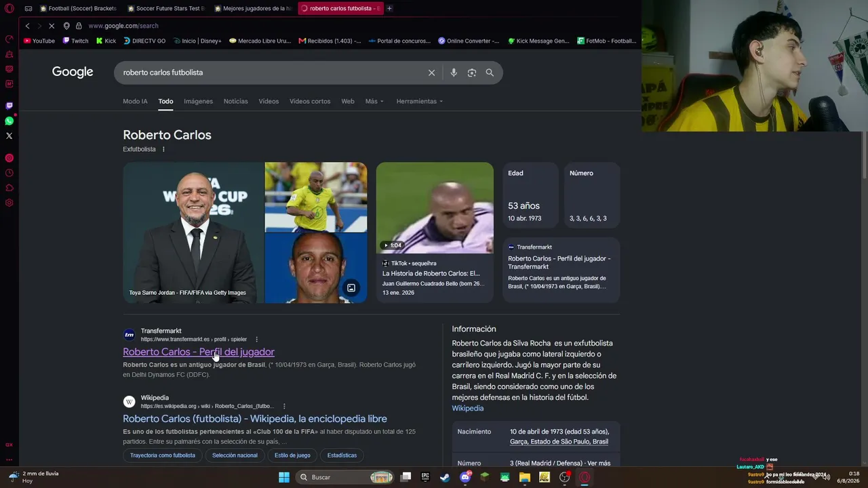Switch to the Imágenes search tab
This screenshot has height=488, width=868.
click(198, 101)
